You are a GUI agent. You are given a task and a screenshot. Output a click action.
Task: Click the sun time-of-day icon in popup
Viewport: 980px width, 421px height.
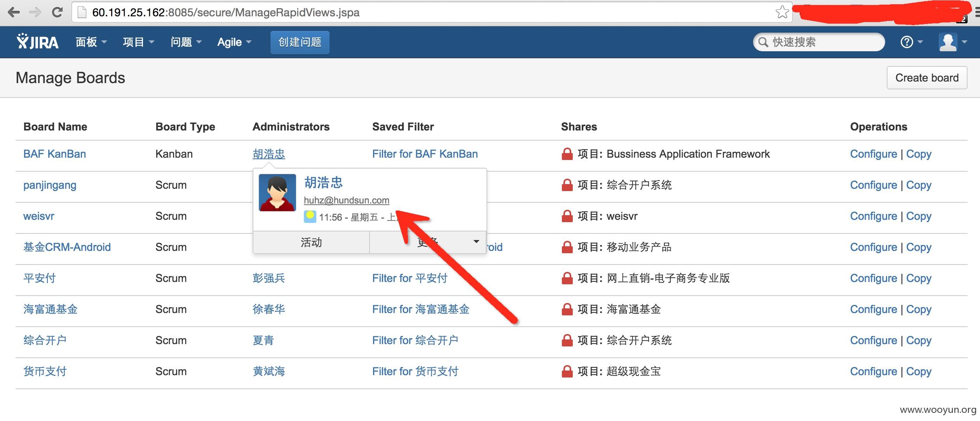[310, 216]
